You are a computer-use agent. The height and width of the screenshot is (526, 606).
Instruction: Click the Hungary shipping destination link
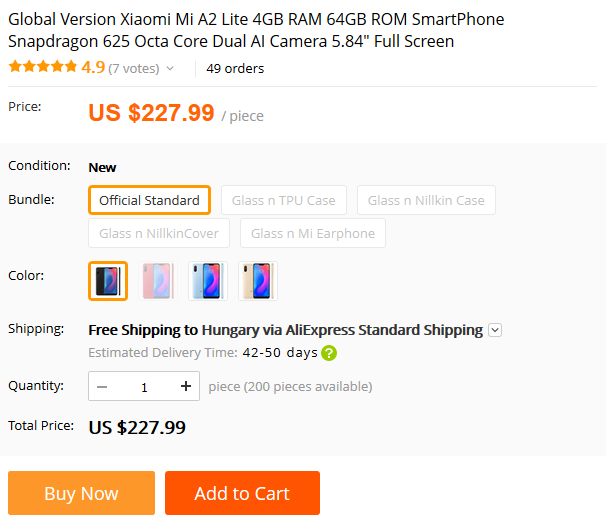tap(231, 330)
